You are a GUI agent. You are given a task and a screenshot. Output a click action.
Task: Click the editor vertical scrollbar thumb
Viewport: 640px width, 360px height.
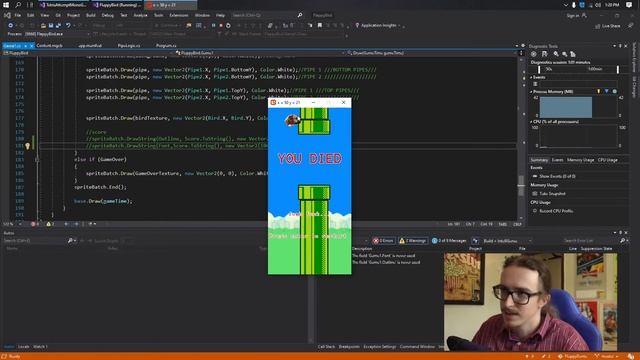[x=521, y=186]
